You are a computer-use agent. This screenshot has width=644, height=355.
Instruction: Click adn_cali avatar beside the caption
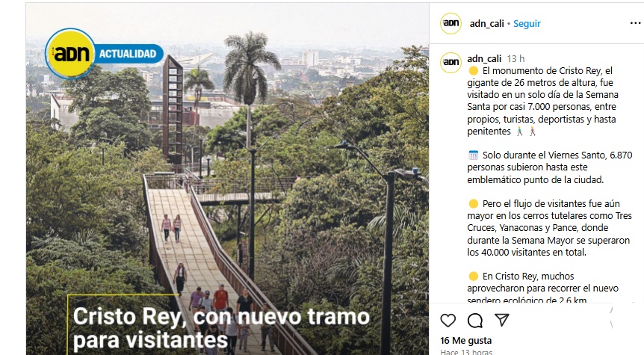coord(451,63)
